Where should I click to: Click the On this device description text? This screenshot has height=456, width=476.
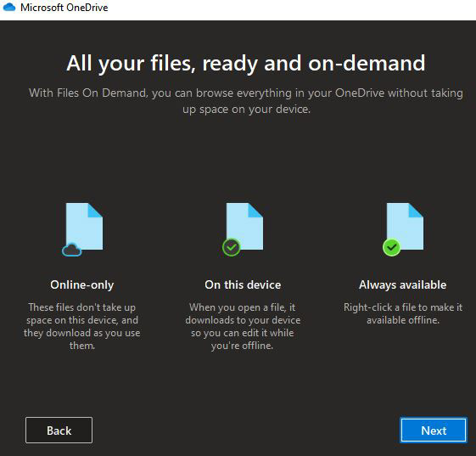click(243, 326)
